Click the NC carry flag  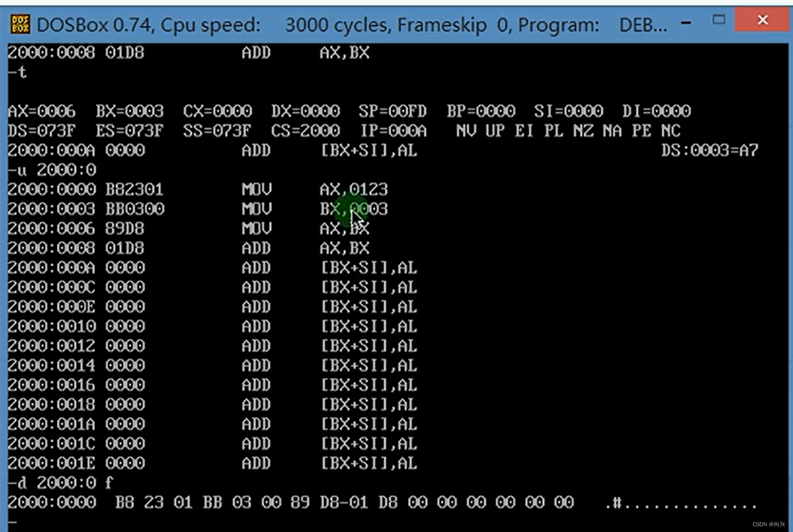point(671,131)
